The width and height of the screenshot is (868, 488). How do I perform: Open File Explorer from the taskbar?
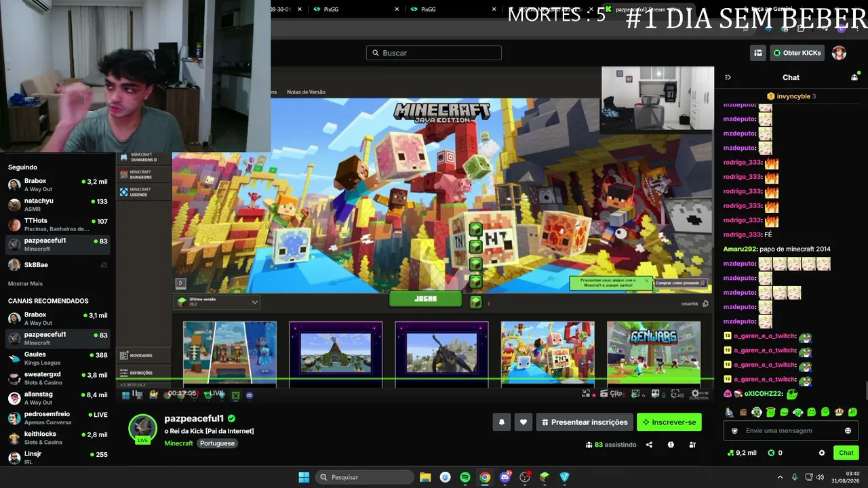point(425,477)
